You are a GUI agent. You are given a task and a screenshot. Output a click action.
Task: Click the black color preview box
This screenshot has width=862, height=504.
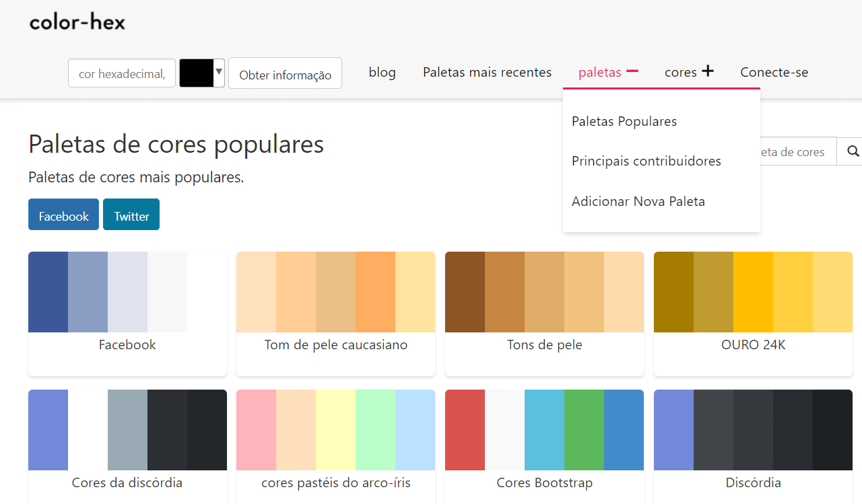(x=195, y=72)
